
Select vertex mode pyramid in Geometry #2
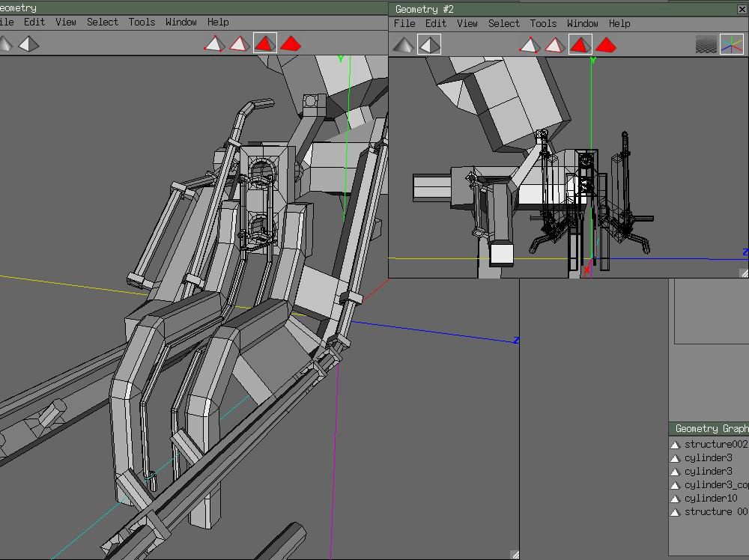(530, 45)
